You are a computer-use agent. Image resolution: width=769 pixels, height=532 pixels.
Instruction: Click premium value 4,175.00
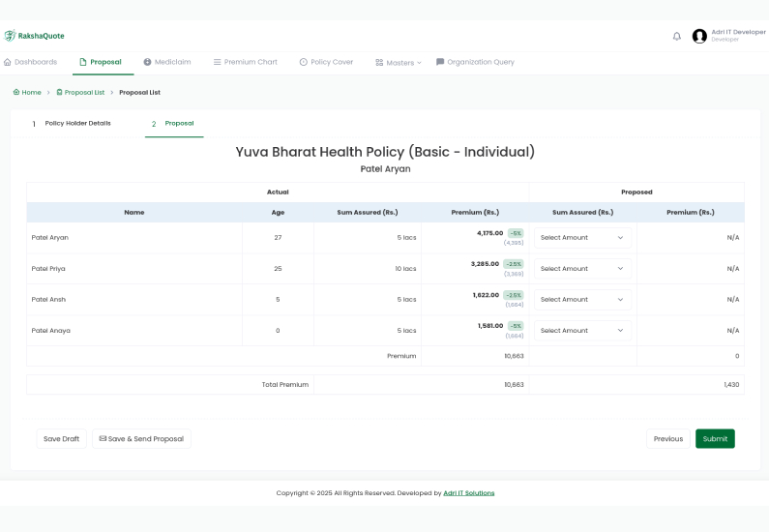490,233
